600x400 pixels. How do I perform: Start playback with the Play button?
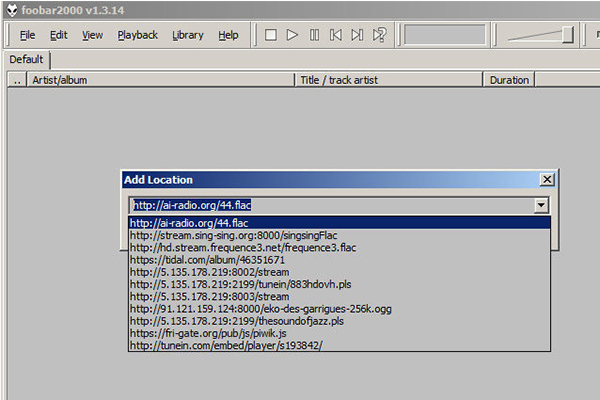[292, 35]
